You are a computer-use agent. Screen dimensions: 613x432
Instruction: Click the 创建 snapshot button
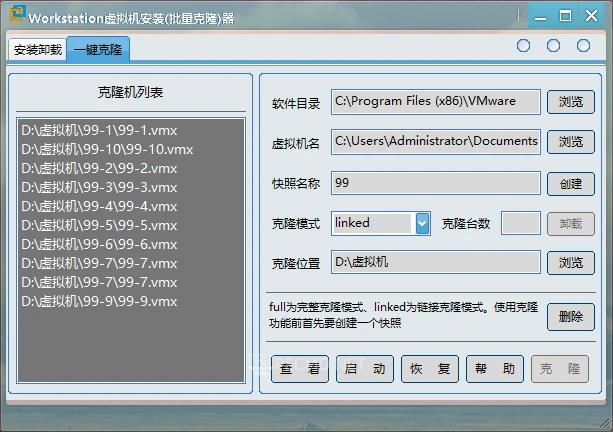point(571,184)
